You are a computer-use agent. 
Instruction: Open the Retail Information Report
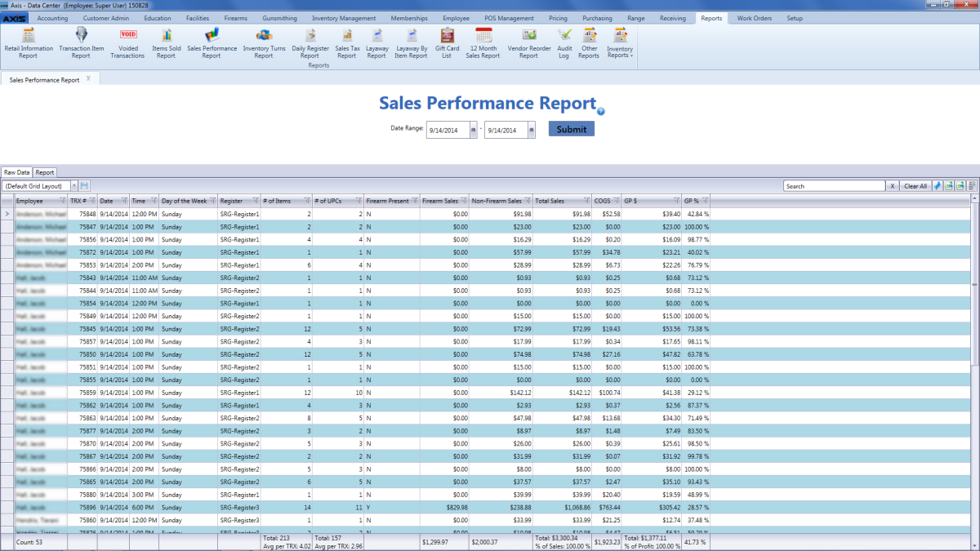[x=29, y=42]
